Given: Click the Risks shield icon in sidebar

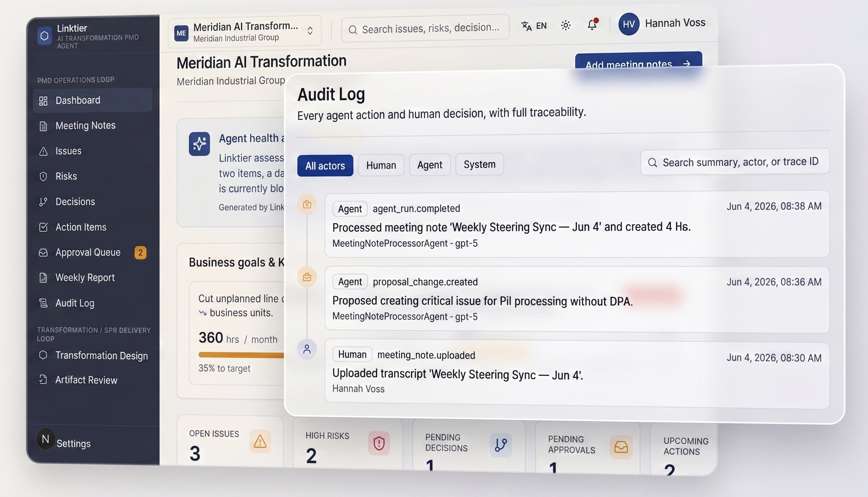Looking at the screenshot, I should pos(43,176).
